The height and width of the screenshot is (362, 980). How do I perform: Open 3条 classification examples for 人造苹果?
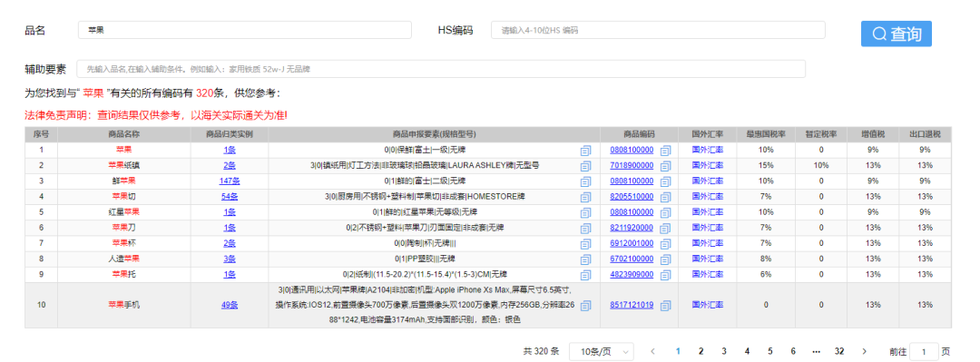(230, 259)
